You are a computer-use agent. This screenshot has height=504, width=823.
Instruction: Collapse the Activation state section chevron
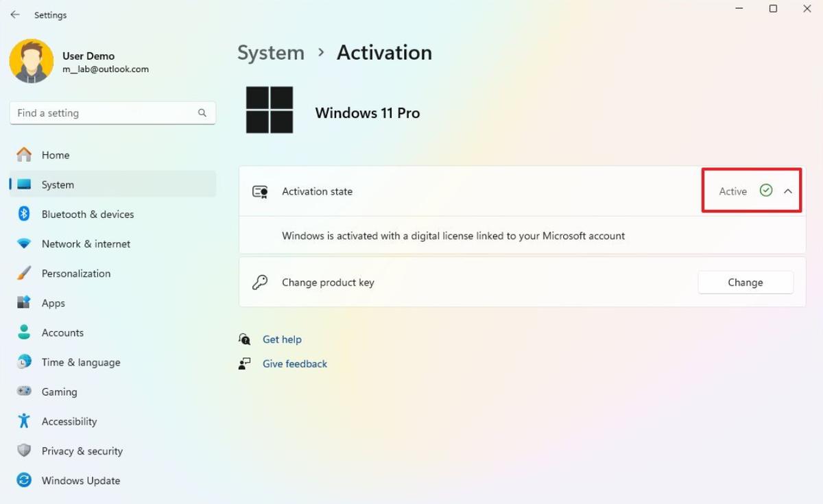(788, 191)
